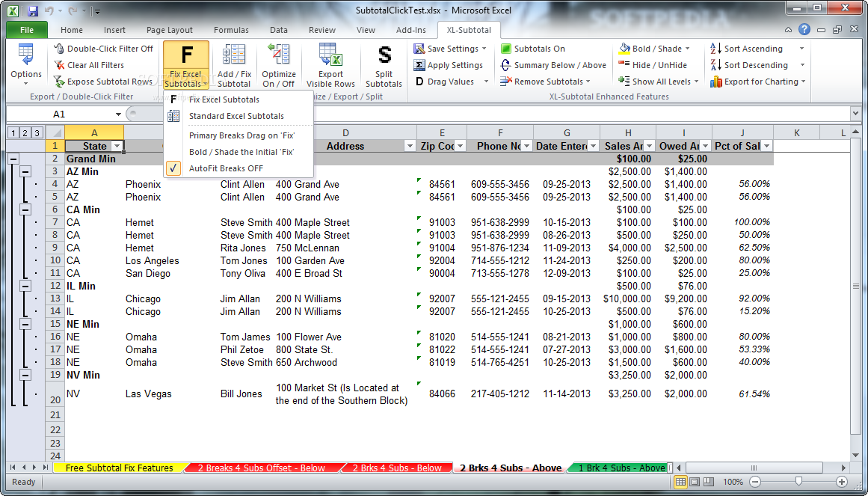Toggle Summary Below / Above
The image size is (868, 496).
click(x=553, y=65)
